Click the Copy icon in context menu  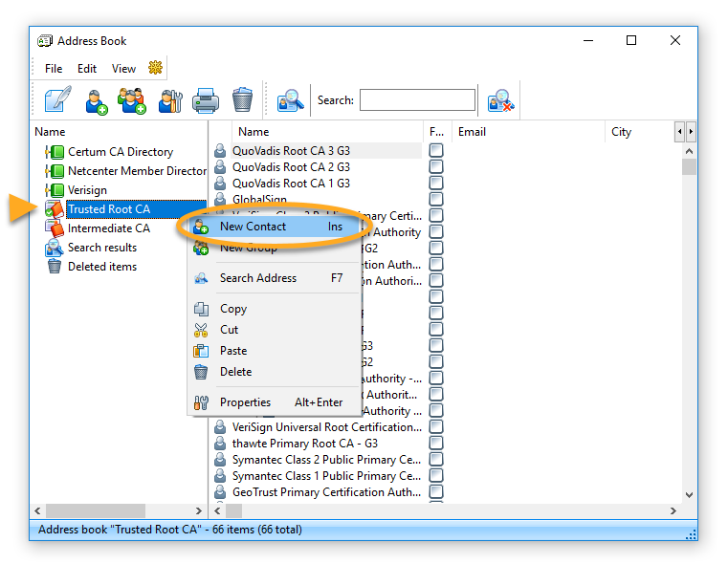pyautogui.click(x=201, y=309)
